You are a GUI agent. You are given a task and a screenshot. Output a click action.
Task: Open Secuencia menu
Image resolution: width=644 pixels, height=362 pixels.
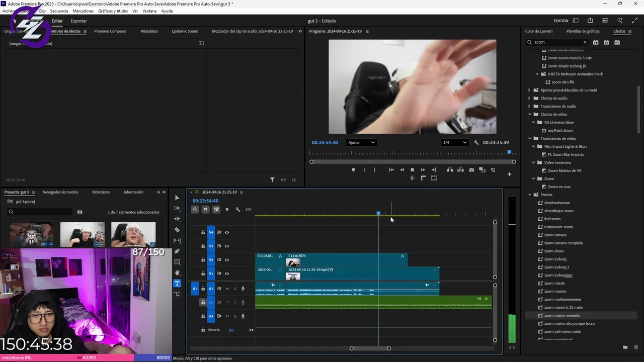(x=59, y=11)
